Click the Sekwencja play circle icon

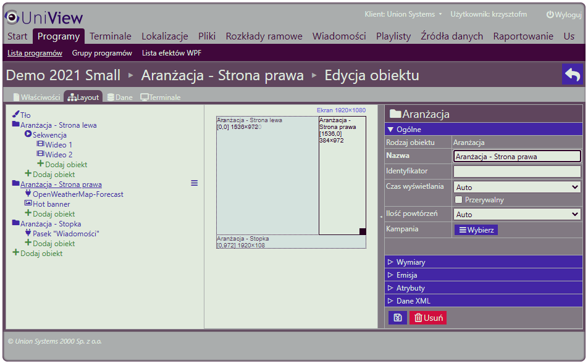[28, 134]
